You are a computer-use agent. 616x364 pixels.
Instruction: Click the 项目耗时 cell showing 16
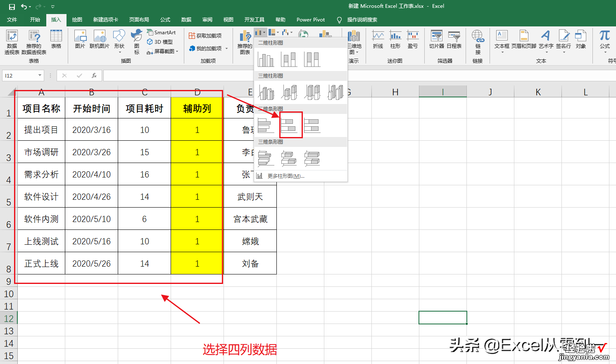145,174
